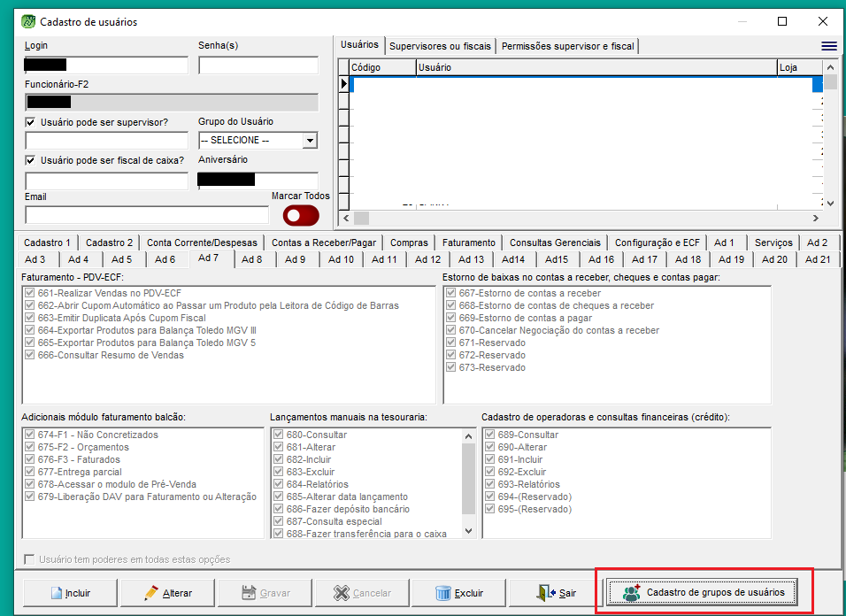This screenshot has width=846, height=616.
Task: Click the Incluir button document icon
Action: coord(55,593)
